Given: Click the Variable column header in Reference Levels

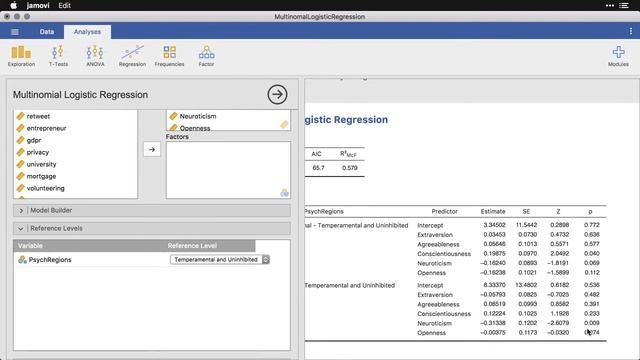Looking at the screenshot, I should pyautogui.click(x=30, y=246).
